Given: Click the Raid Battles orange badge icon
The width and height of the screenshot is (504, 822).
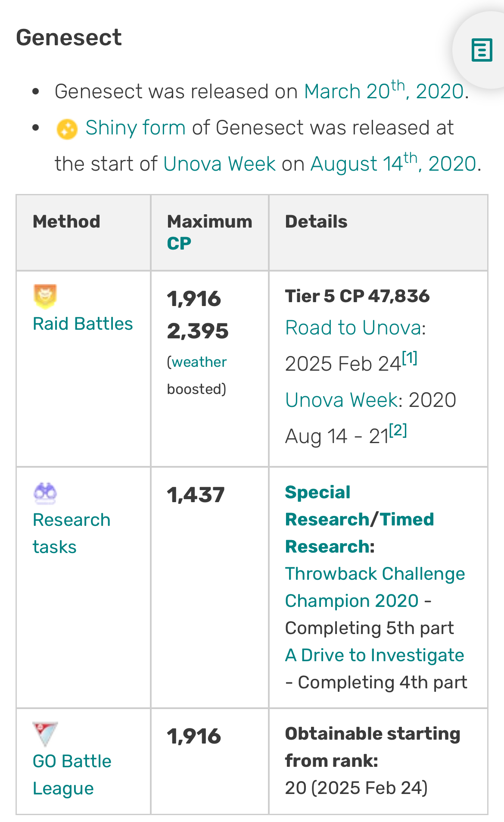Looking at the screenshot, I should click(x=45, y=296).
